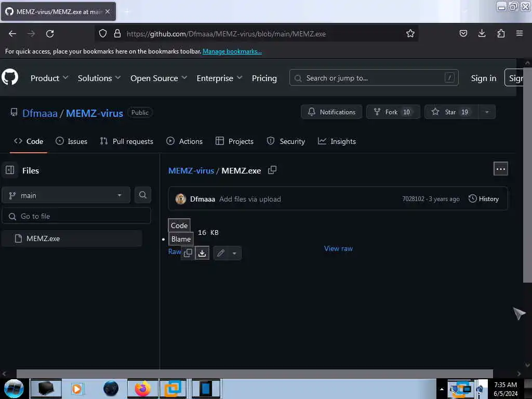The width and height of the screenshot is (532, 399).
Task: Open the star lists dropdown arrow
Action: [x=487, y=112]
